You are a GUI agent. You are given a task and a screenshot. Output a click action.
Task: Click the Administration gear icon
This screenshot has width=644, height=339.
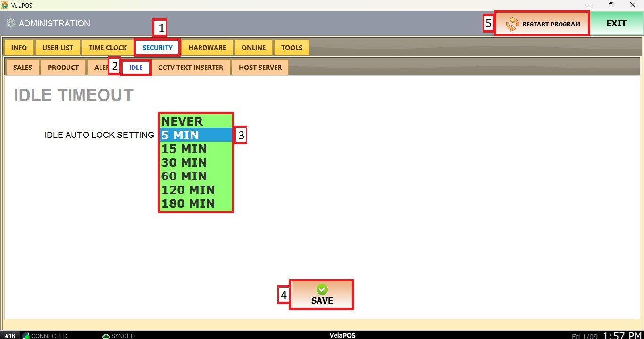coord(10,24)
